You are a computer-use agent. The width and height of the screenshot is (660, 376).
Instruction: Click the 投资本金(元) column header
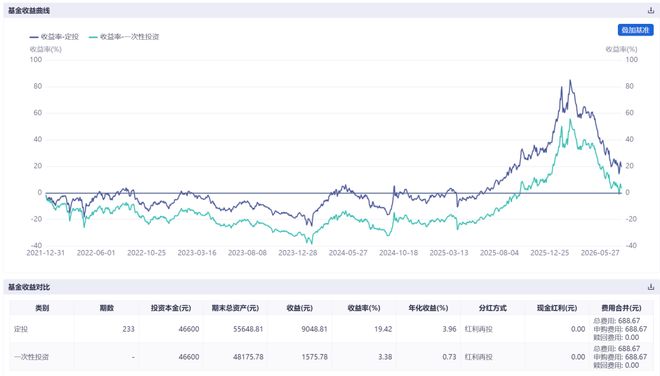pyautogui.click(x=171, y=308)
